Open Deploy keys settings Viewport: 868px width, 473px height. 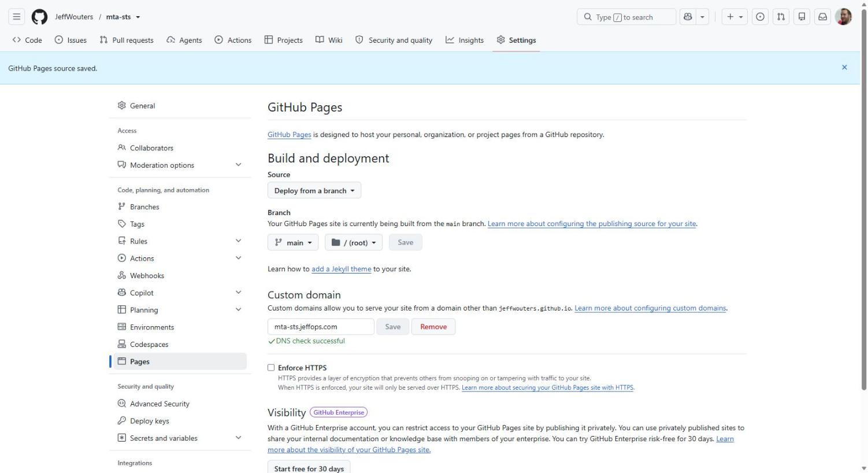coord(180,421)
